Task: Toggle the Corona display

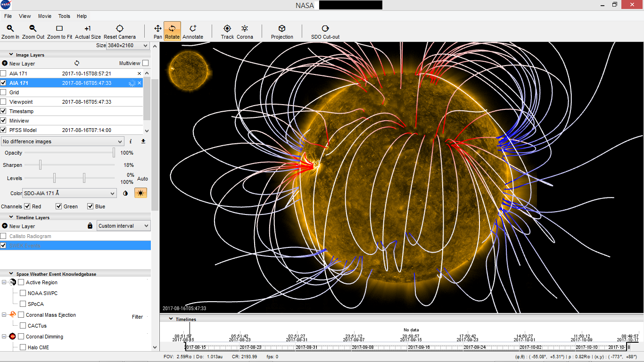Action: [245, 32]
